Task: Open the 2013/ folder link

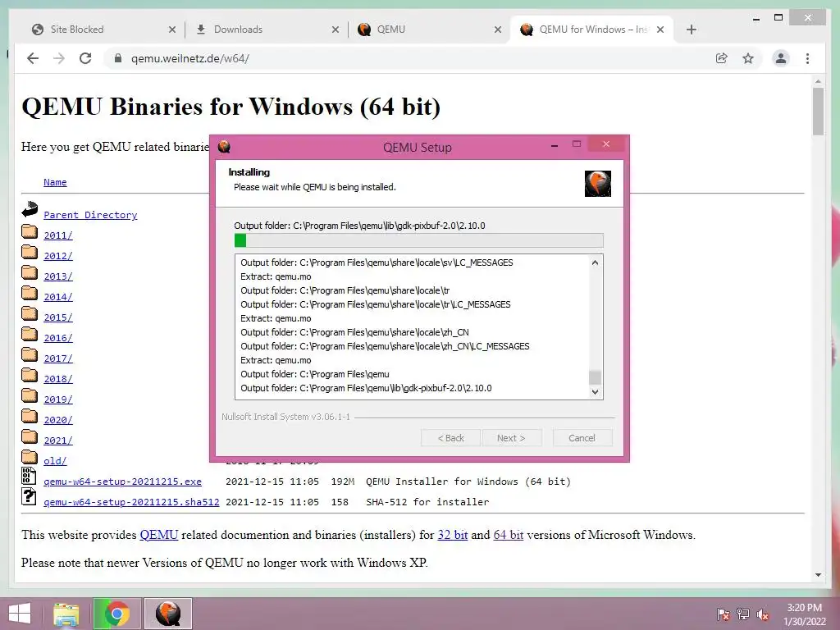Action: [x=58, y=276]
